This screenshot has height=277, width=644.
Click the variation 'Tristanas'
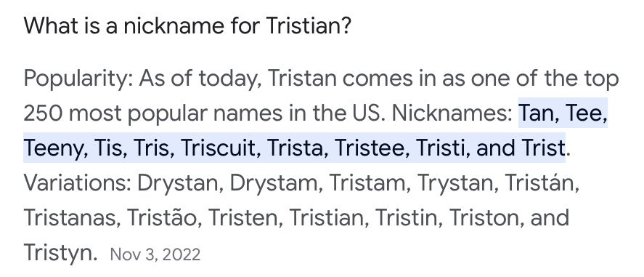click(x=70, y=218)
